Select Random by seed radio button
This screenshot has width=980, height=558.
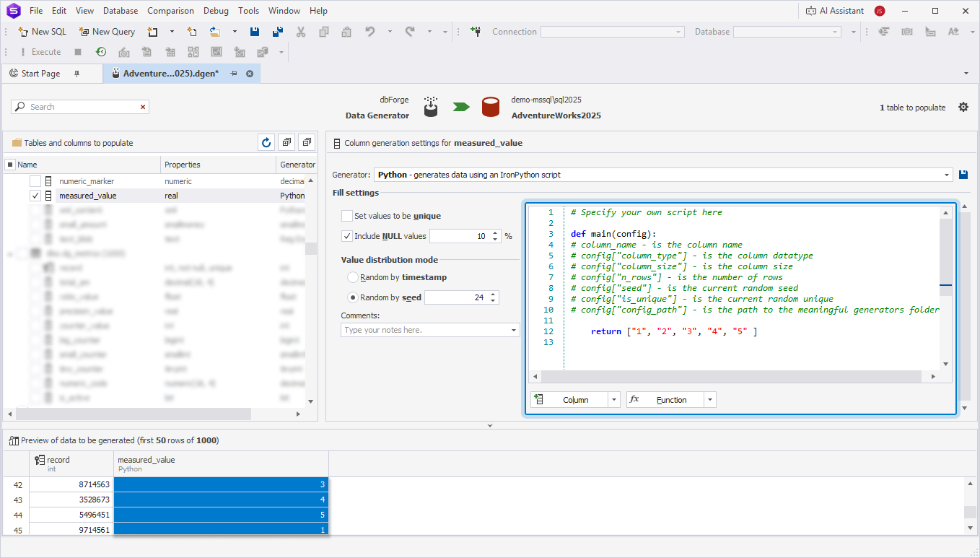click(x=353, y=297)
